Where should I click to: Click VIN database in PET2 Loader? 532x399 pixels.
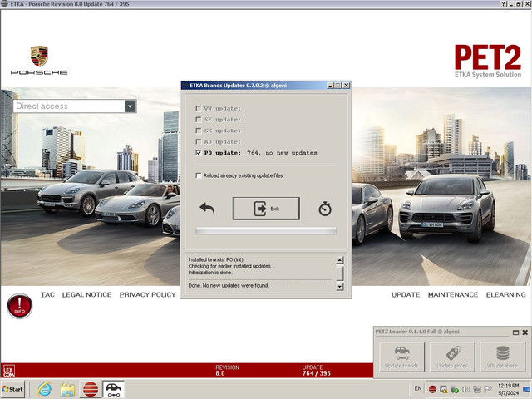(502, 357)
